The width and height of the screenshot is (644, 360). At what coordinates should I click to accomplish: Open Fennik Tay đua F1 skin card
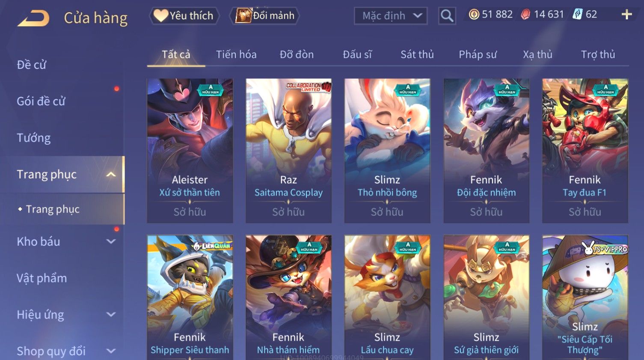585,151
